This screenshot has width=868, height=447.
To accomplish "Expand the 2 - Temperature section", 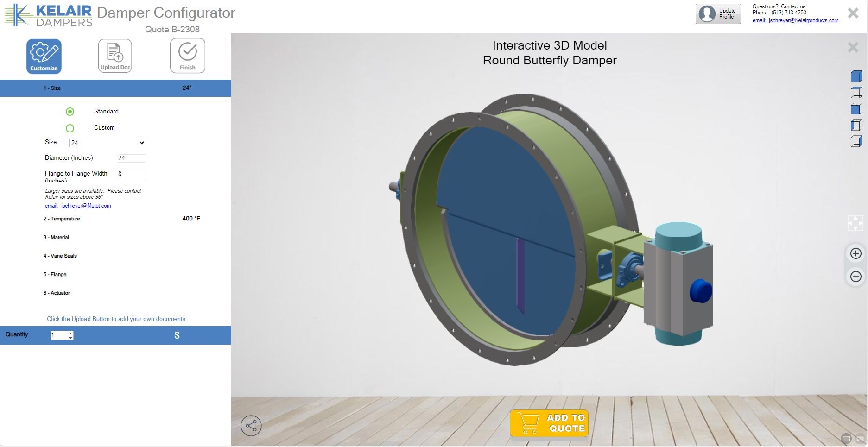I will 62,219.
